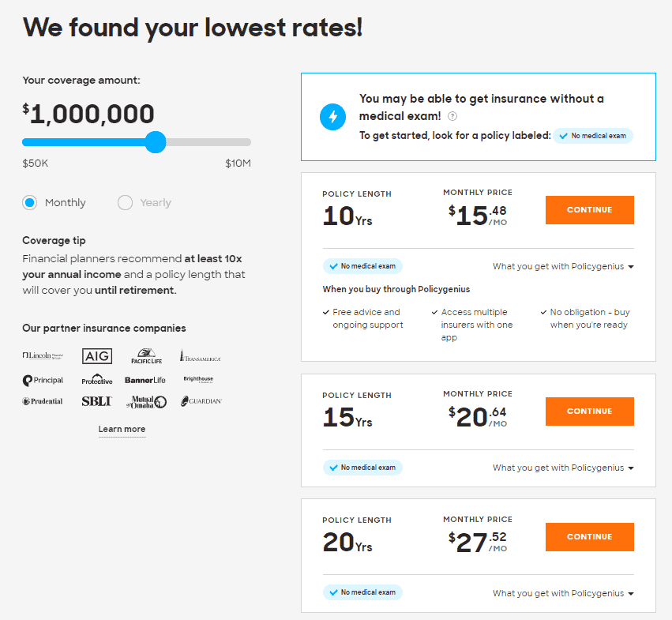
Task: Click Continue for the 20-year policy
Action: [589, 537]
